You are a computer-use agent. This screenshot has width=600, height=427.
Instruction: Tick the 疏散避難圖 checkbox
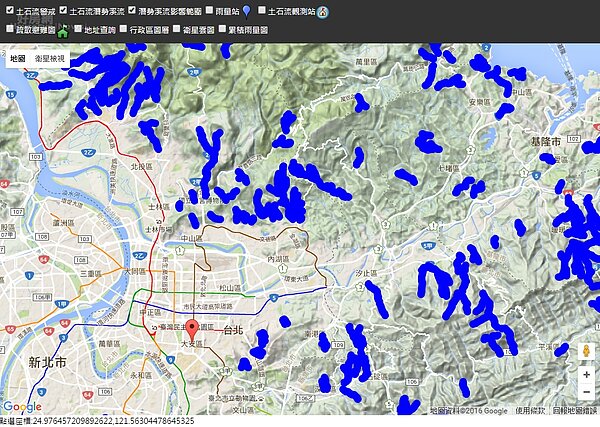(10, 29)
